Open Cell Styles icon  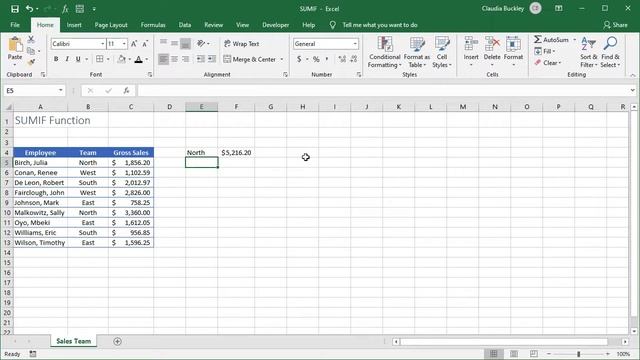click(442, 44)
